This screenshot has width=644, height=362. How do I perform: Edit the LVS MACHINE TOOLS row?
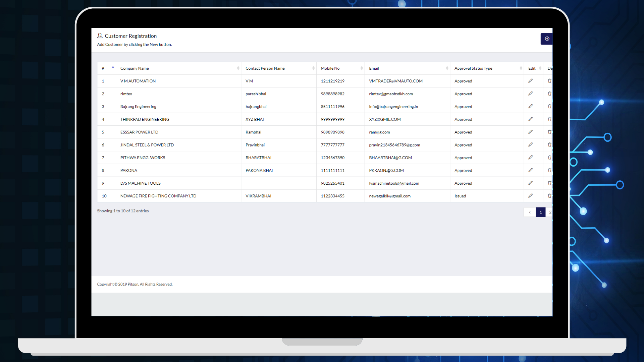(x=530, y=183)
